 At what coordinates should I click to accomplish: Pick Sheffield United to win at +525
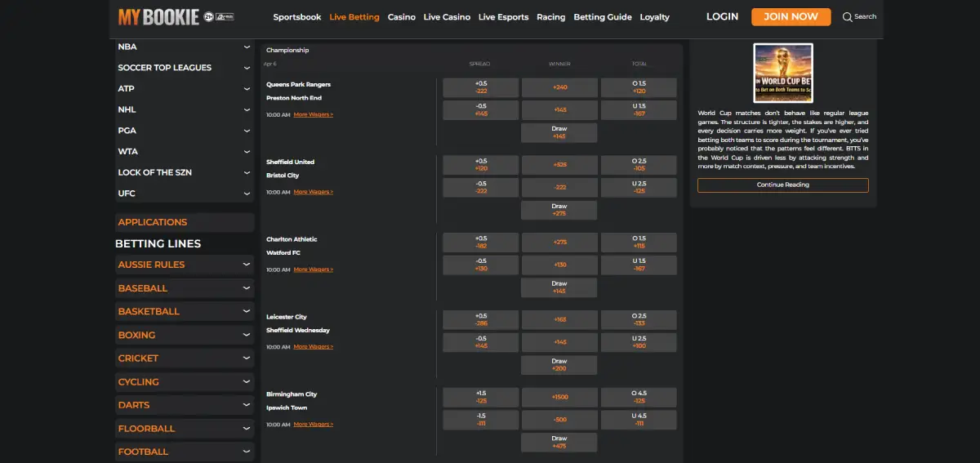559,165
